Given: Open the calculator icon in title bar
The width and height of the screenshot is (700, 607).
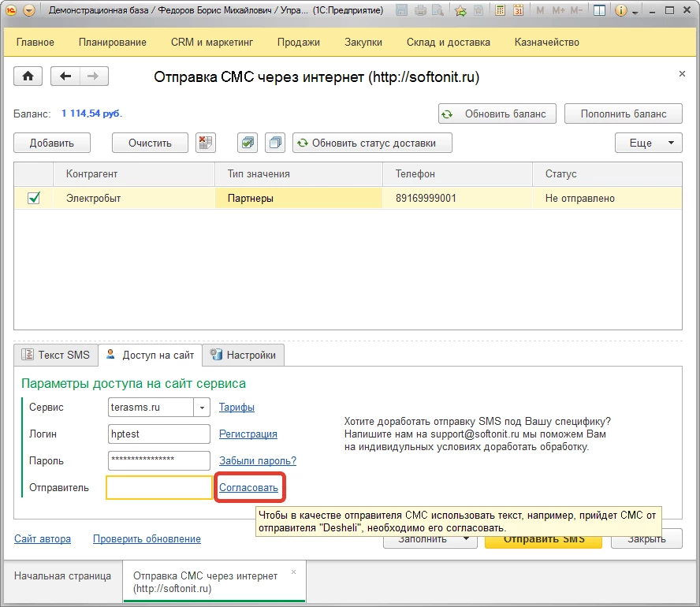Looking at the screenshot, I should 500,11.
